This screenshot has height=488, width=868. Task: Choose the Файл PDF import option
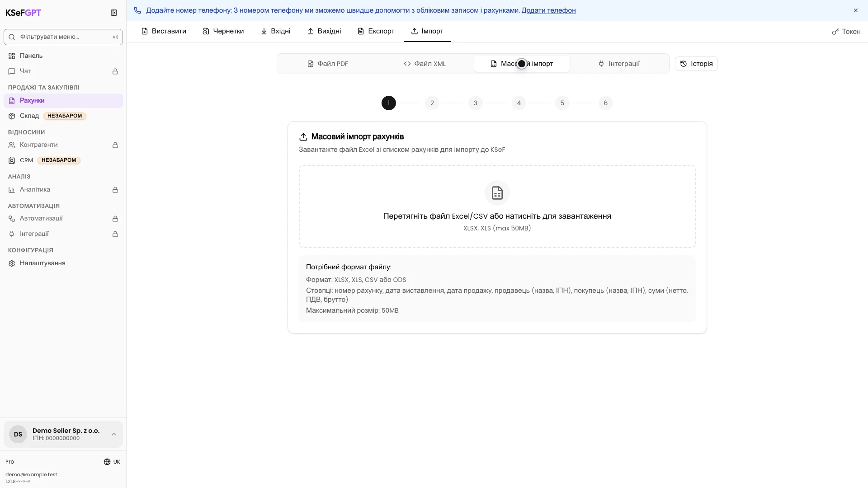tap(328, 64)
